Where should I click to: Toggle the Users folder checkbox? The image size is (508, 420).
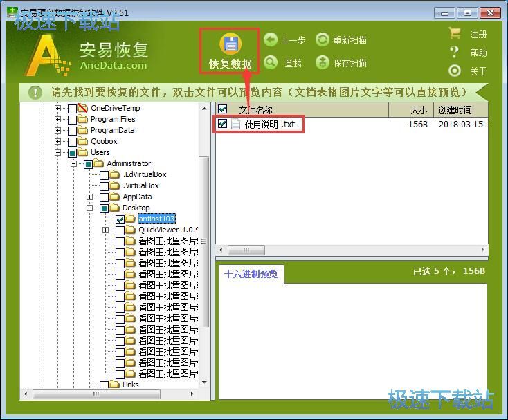[x=72, y=152]
